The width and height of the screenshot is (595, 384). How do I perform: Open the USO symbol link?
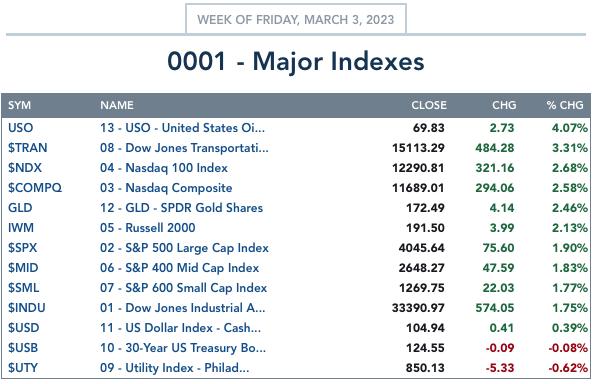tap(20, 128)
